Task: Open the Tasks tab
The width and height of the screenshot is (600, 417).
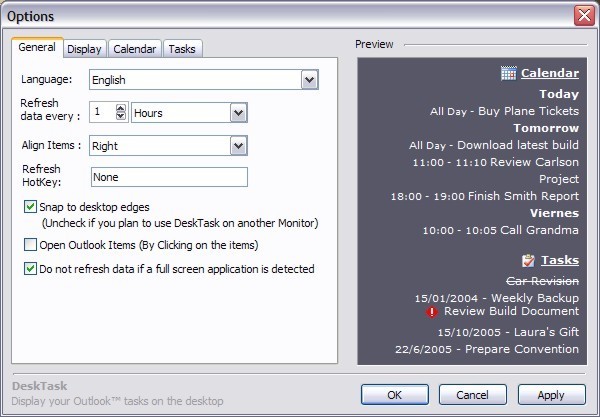Action: (182, 49)
